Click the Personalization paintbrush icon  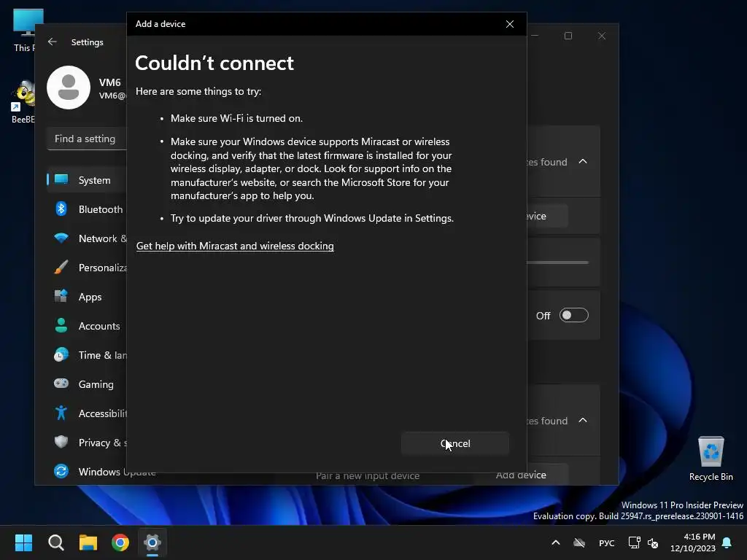61,267
